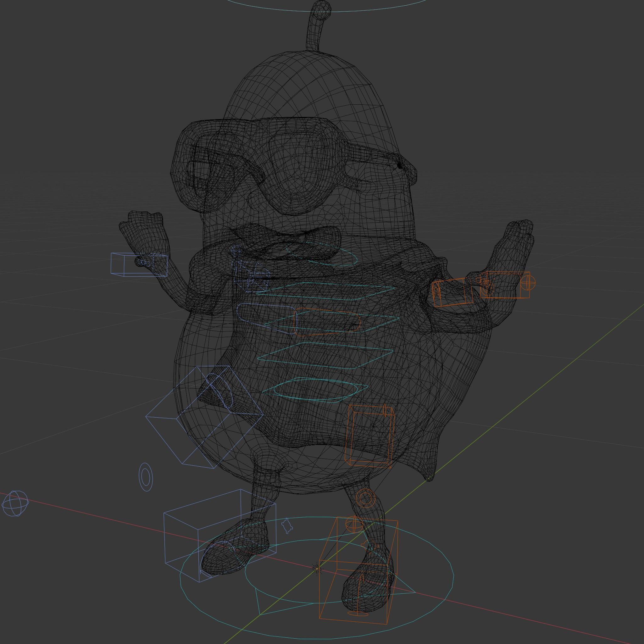This screenshot has width=644, height=644.
Task: Select the large blue thigh control box
Action: click(x=204, y=417)
